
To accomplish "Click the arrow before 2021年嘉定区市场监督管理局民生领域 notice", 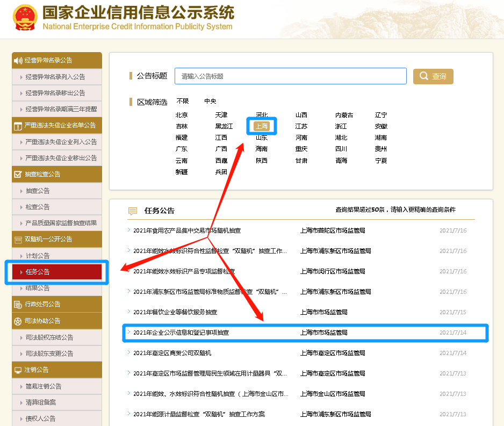I will point(129,373).
